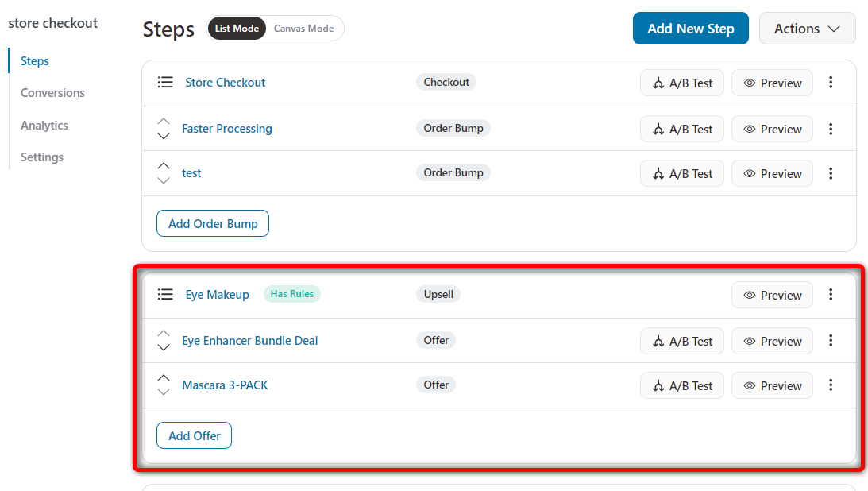Viewport: 868px width, 491px height.
Task: Preview Eye Enhancer Bundle Deal offer
Action: (x=772, y=341)
